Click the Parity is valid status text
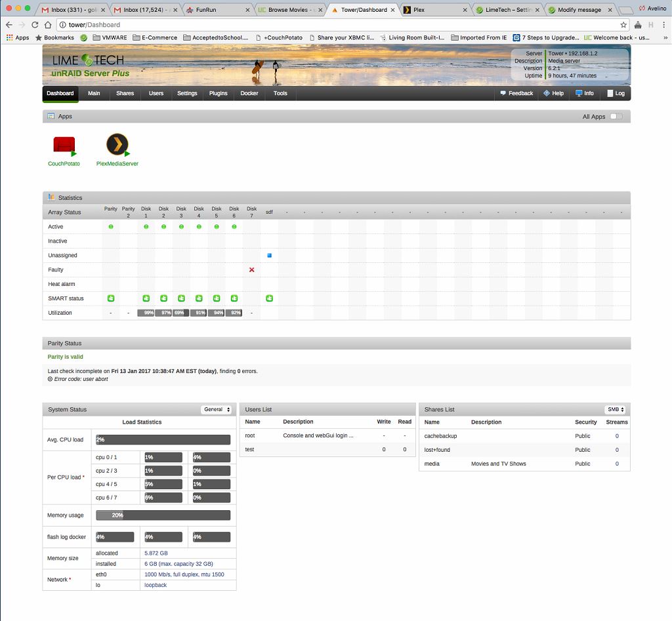This screenshot has height=621, width=672. coord(65,357)
